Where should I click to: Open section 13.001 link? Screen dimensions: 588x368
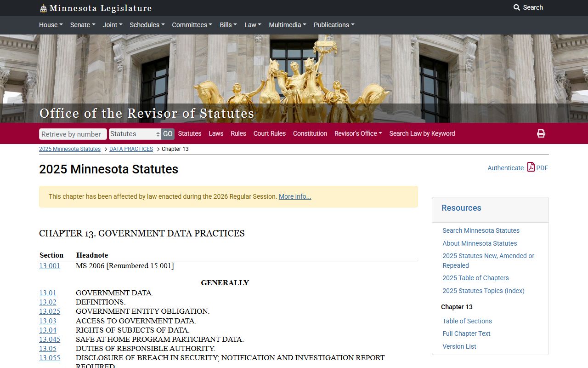pos(50,266)
